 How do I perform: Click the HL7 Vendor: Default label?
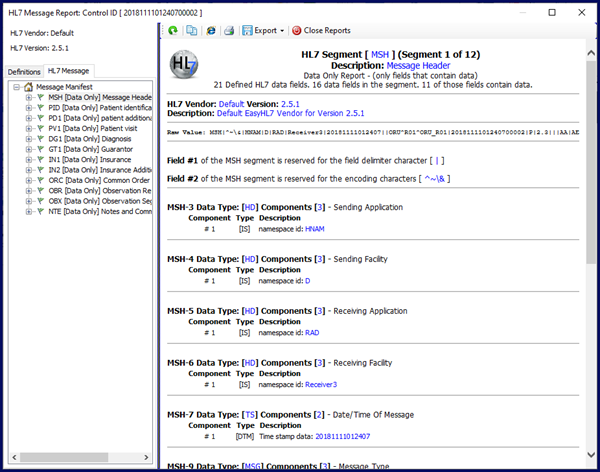42,33
